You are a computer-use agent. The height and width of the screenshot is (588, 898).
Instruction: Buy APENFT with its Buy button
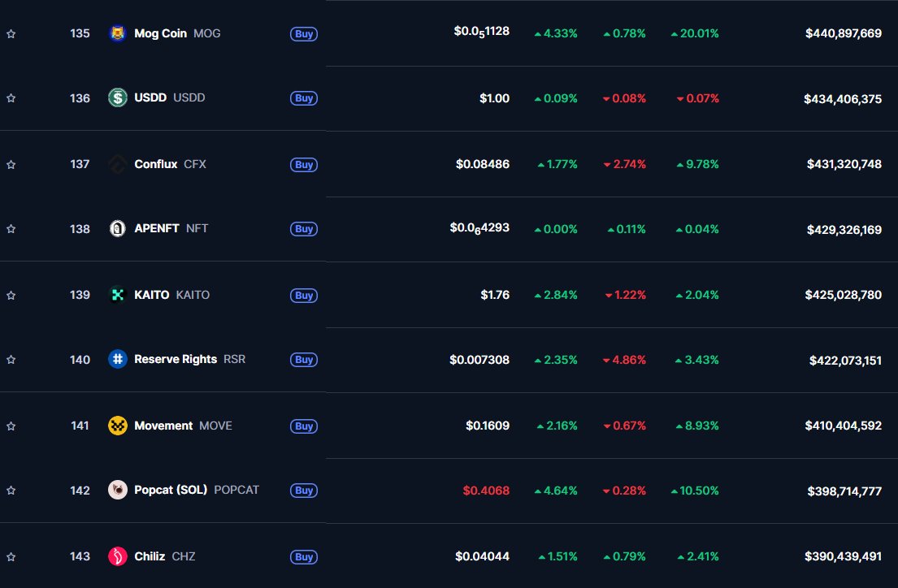[304, 228]
